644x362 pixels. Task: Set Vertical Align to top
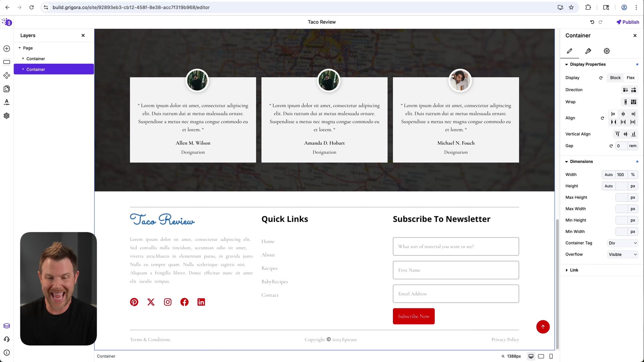coord(617,134)
